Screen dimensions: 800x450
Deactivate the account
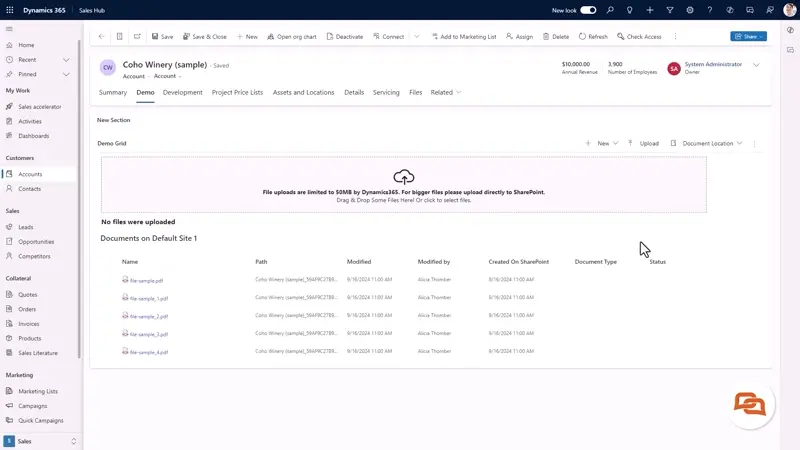pyautogui.click(x=345, y=37)
